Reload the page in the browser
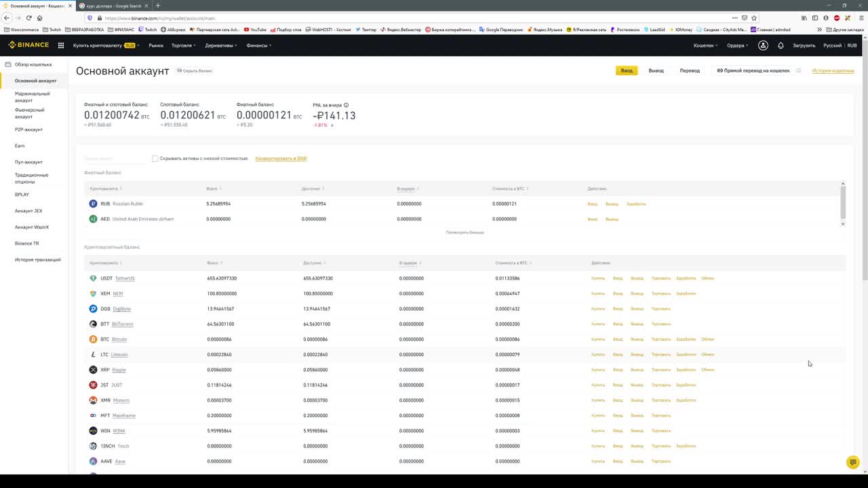The image size is (868, 488). (28, 18)
